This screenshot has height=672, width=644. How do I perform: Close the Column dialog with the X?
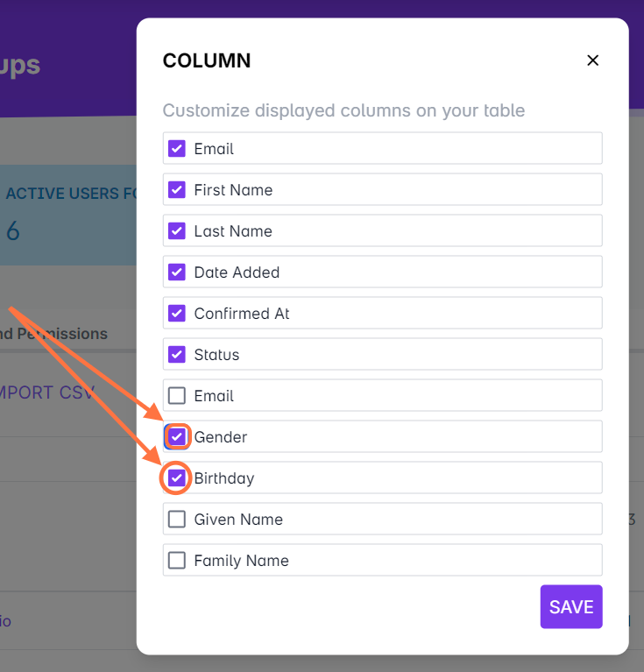click(592, 60)
